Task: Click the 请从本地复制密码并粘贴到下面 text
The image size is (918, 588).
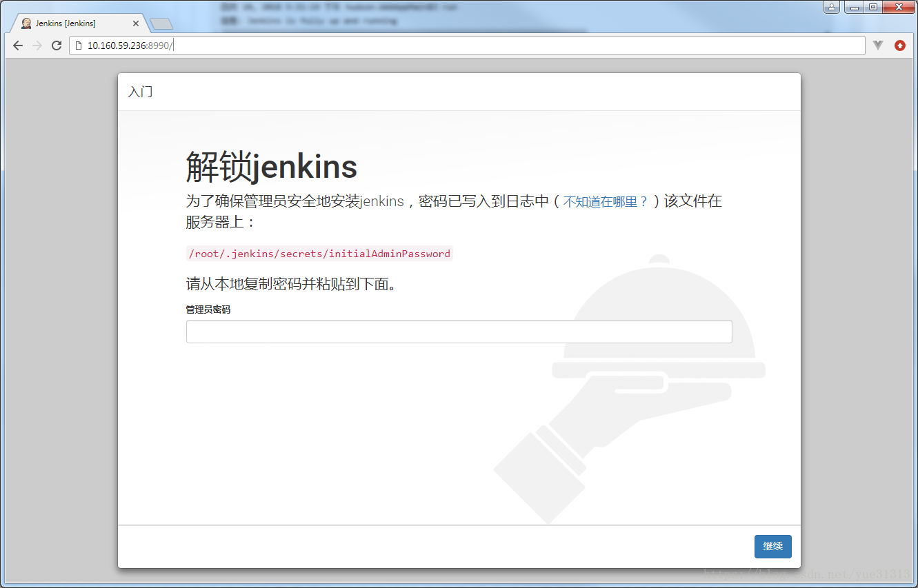Action: (292, 284)
